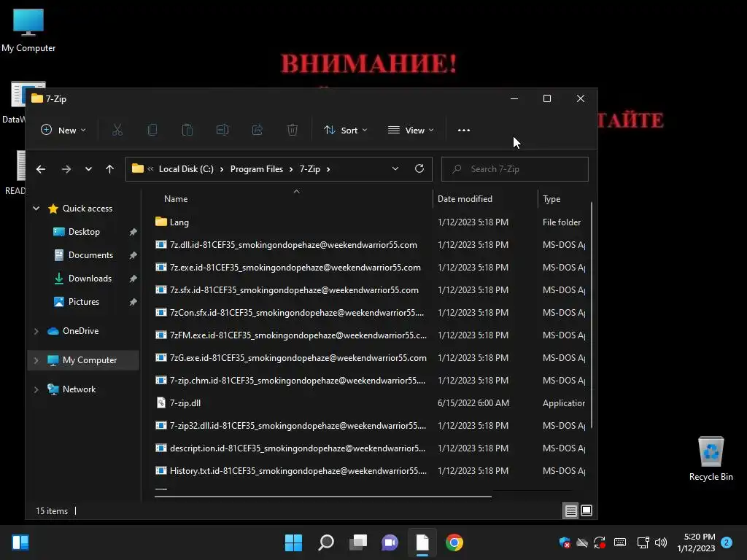The width and height of the screenshot is (747, 560).
Task: Open taskbar Search
Action: point(326,542)
